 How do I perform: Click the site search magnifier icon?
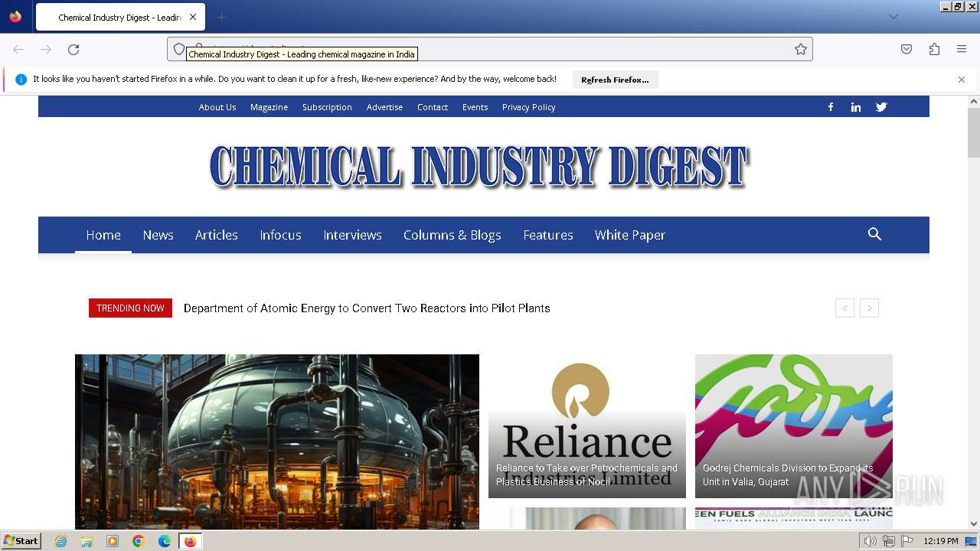(x=874, y=234)
